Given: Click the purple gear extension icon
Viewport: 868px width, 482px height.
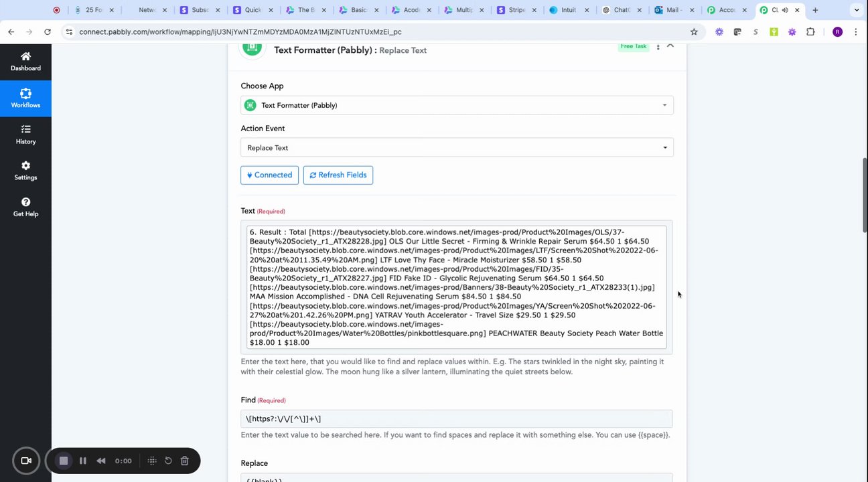Looking at the screenshot, I should 792,31.
